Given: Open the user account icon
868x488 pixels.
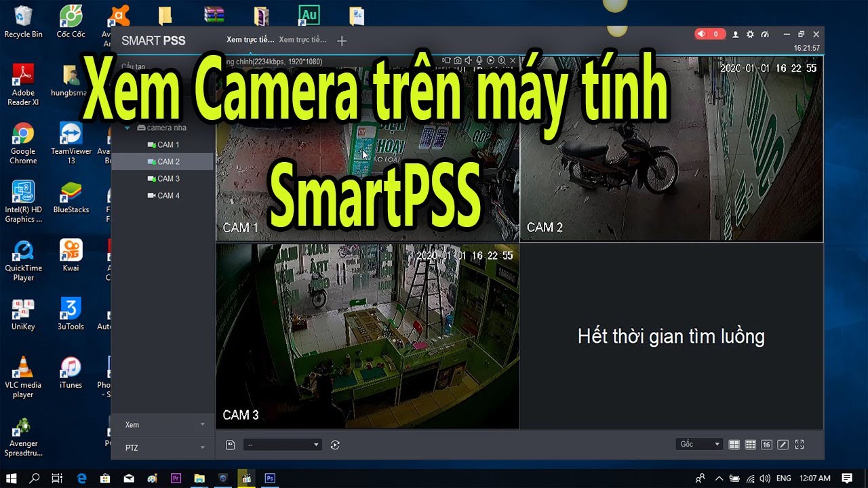Looking at the screenshot, I should coord(736,34).
